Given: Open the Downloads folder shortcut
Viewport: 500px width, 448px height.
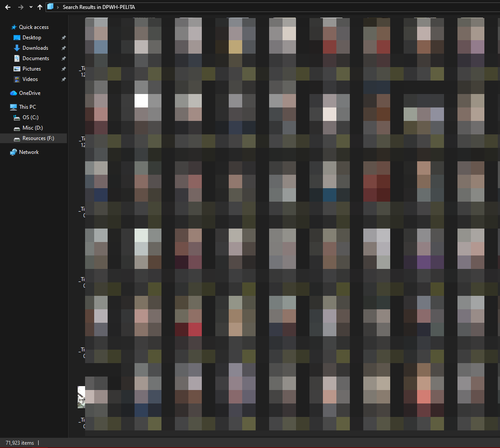Looking at the screenshot, I should click(x=35, y=48).
